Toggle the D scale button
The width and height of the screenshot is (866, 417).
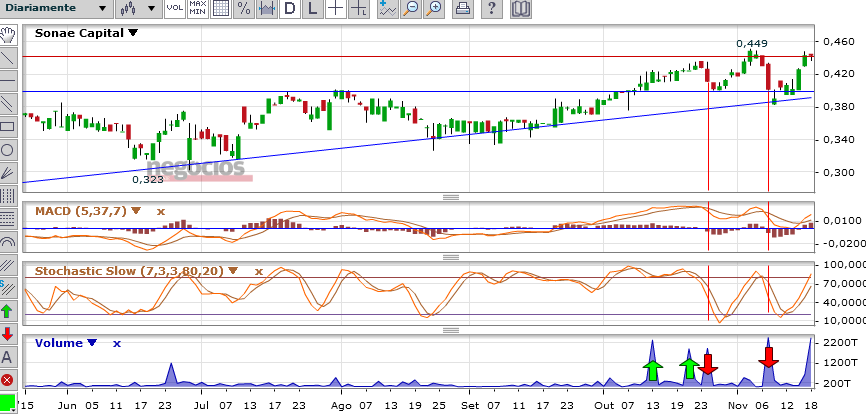(x=290, y=8)
